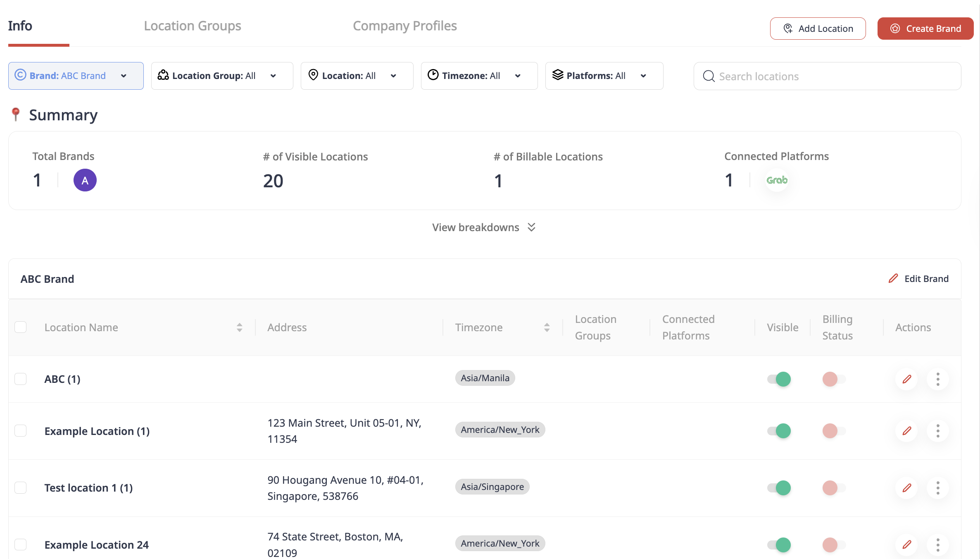This screenshot has width=980, height=559.
Task: Click the pencil edit icon for ABC (1)
Action: (907, 379)
